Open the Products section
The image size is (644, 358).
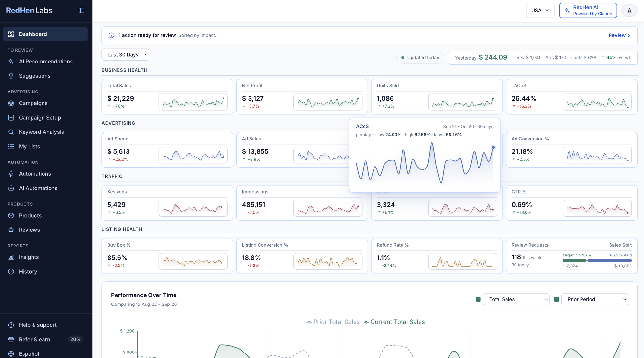tap(45, 215)
